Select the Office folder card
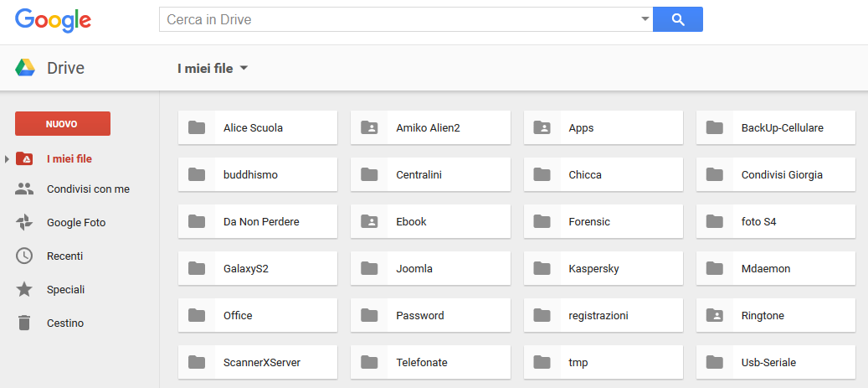868x388 pixels. point(258,315)
